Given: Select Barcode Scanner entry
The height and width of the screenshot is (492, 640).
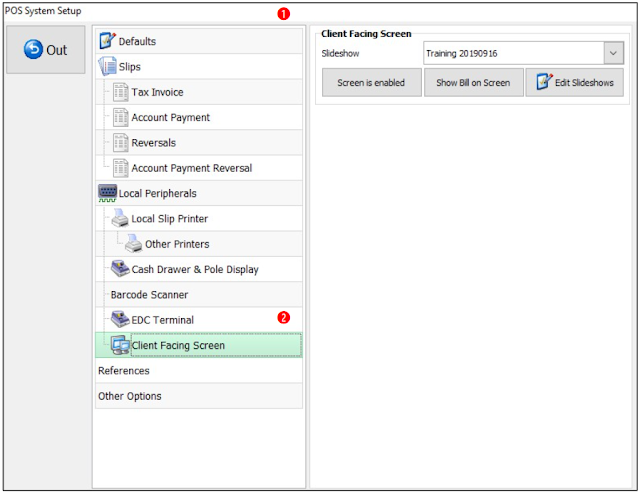Looking at the screenshot, I should (199, 294).
